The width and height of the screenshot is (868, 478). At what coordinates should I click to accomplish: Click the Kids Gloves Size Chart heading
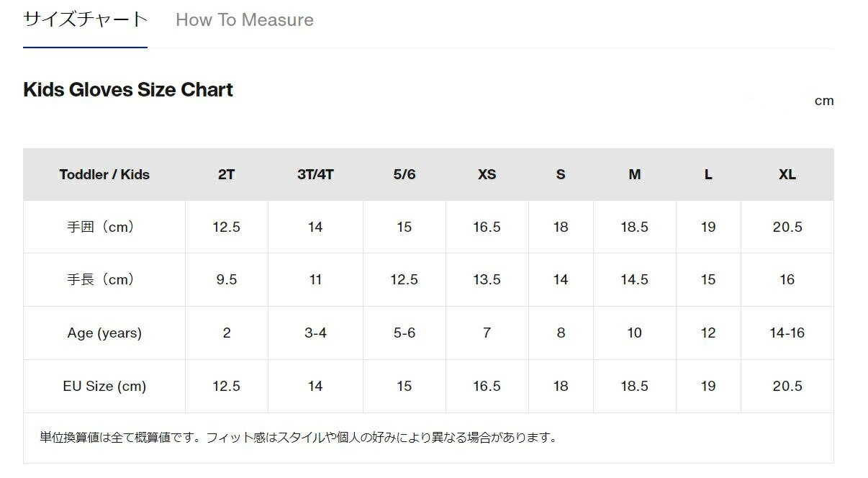click(x=128, y=90)
